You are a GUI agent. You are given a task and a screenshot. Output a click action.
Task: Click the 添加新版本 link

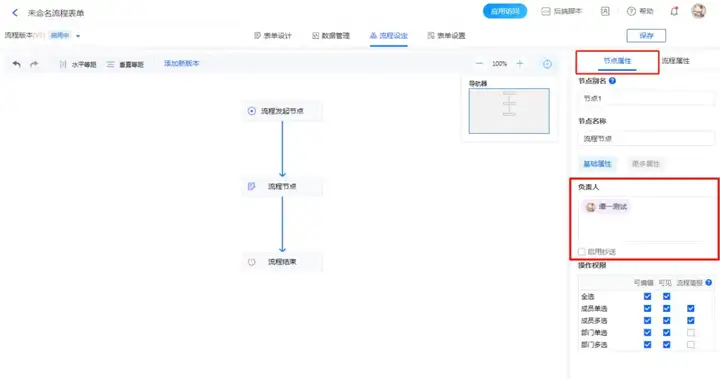click(x=182, y=63)
